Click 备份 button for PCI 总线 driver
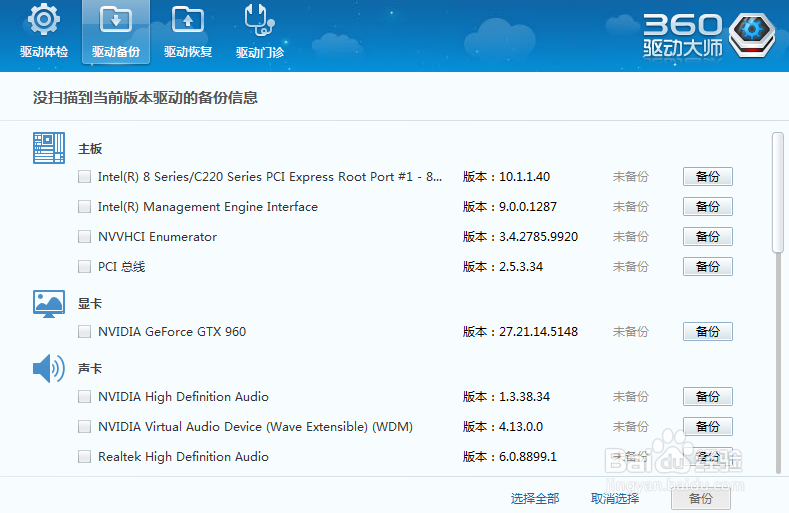789x513 pixels. coord(707,267)
